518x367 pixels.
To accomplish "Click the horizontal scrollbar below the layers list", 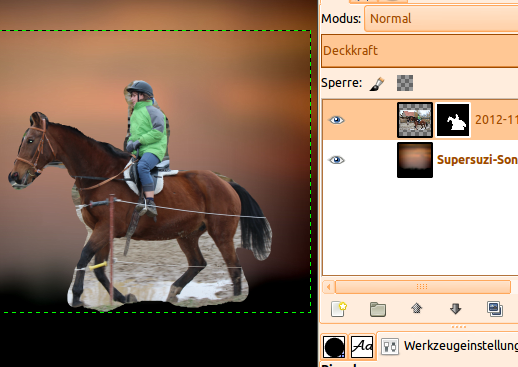I will 423,287.
